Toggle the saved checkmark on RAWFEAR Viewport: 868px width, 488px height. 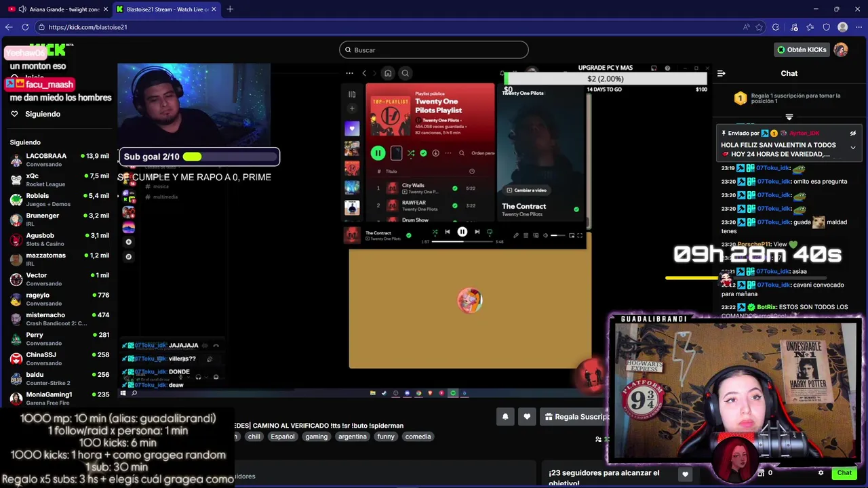click(x=455, y=205)
